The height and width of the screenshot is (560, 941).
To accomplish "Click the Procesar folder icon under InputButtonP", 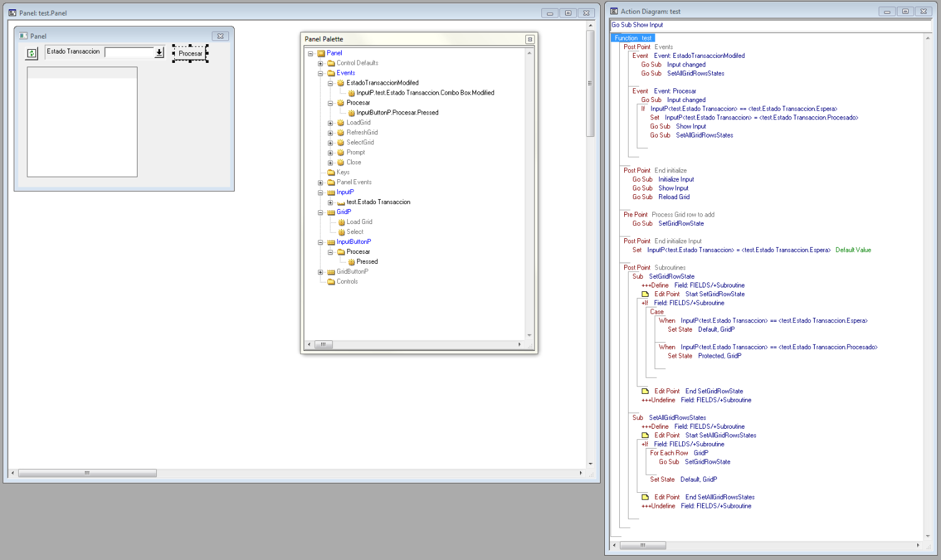I will (341, 253).
